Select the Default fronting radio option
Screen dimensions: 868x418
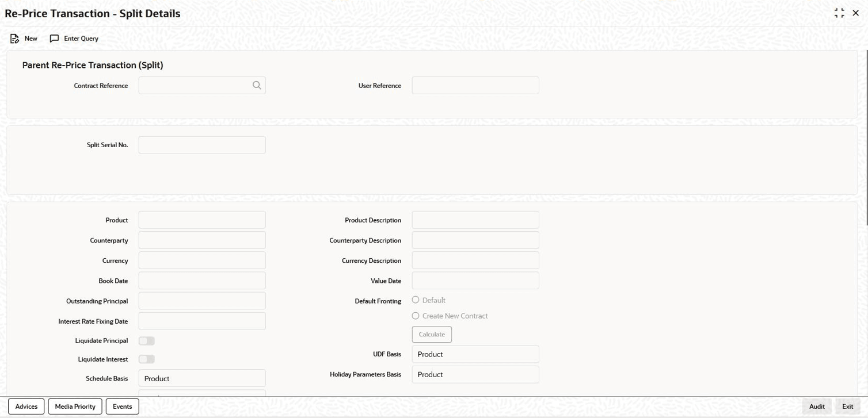416,300
